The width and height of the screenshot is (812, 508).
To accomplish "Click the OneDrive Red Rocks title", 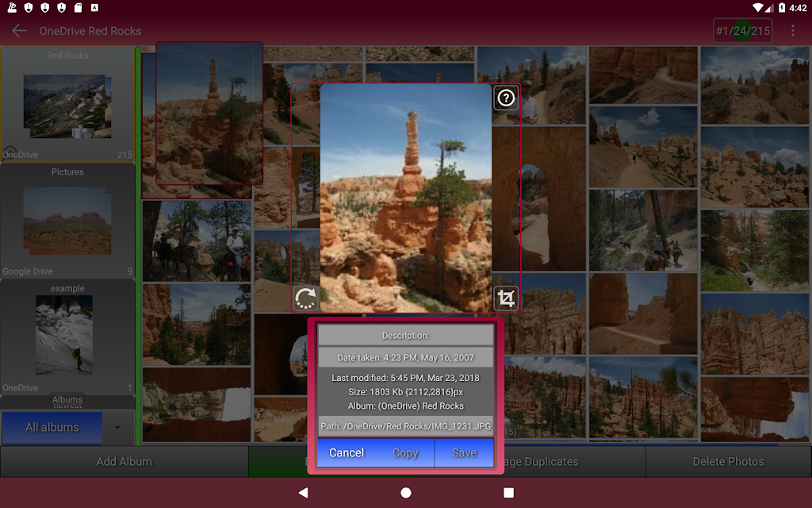I will pyautogui.click(x=90, y=31).
